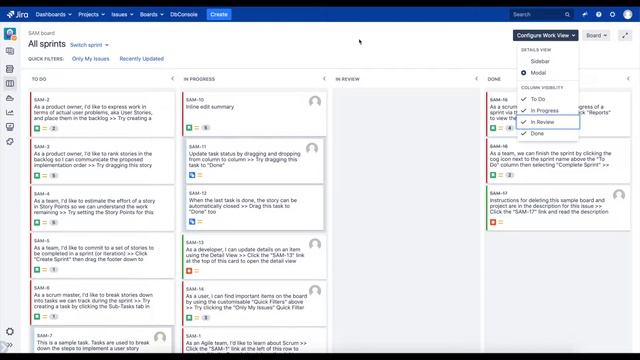Expand the sidebar with double-arrow icon
Image resolution: width=640 pixels, height=360 pixels.
coord(10,345)
